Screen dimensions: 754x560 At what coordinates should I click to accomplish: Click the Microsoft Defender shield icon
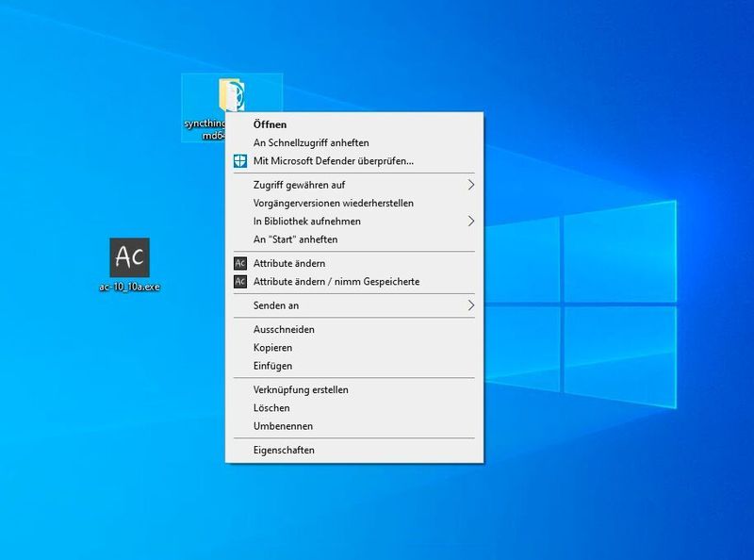[238, 160]
